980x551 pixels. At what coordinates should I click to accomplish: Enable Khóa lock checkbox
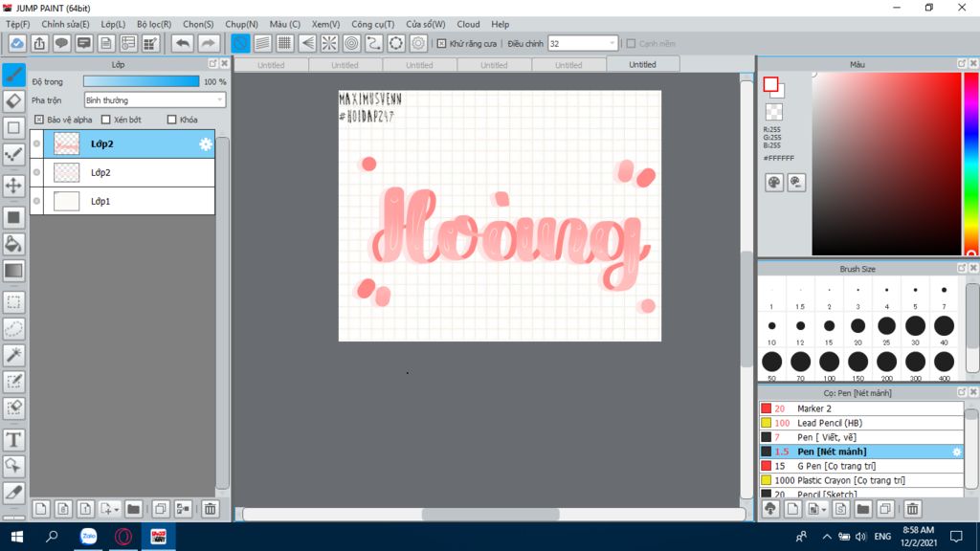point(172,120)
